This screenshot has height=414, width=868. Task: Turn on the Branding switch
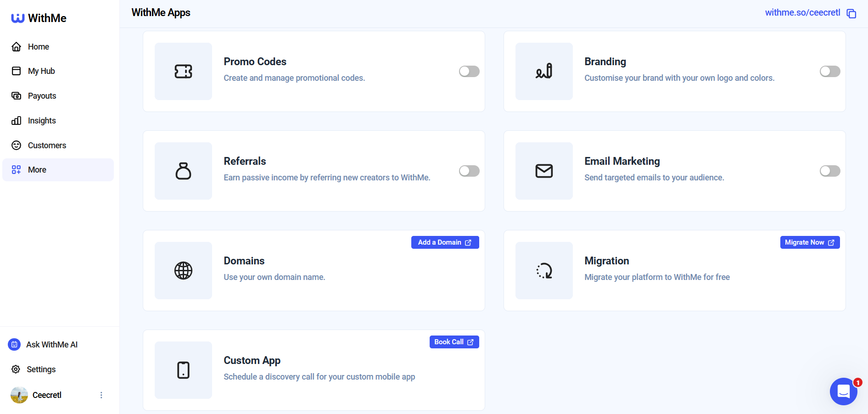pyautogui.click(x=829, y=71)
